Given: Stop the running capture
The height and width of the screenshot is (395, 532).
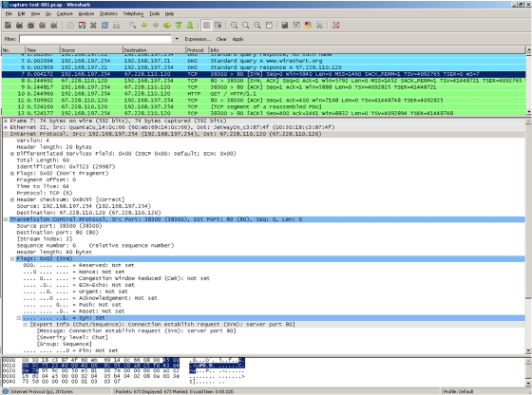Looking at the screenshot, I should click(43, 25).
